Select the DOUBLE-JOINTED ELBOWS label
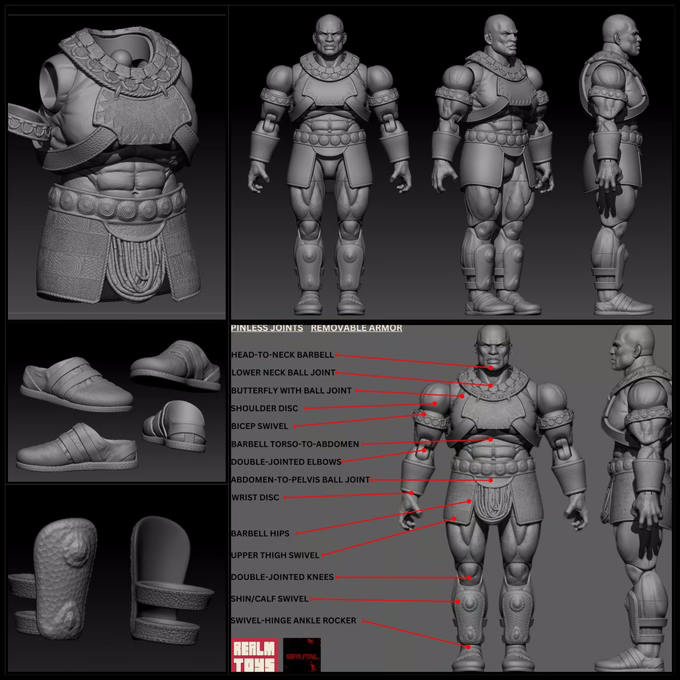 pyautogui.click(x=285, y=462)
